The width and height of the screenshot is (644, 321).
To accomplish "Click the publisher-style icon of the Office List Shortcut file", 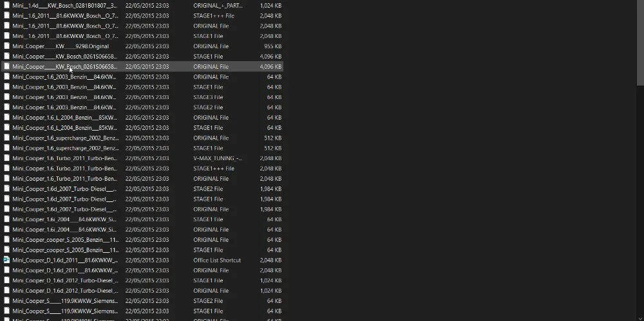I will (6, 260).
